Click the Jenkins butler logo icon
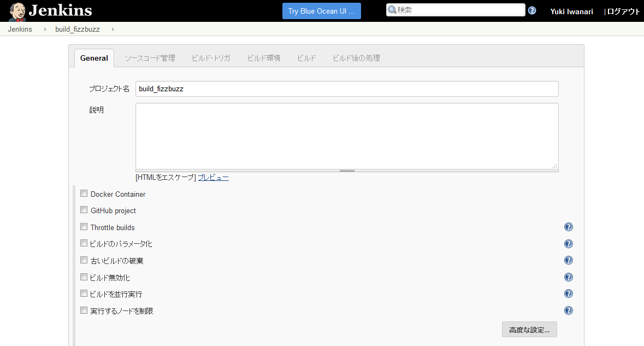The width and height of the screenshot is (644, 346). (x=17, y=11)
